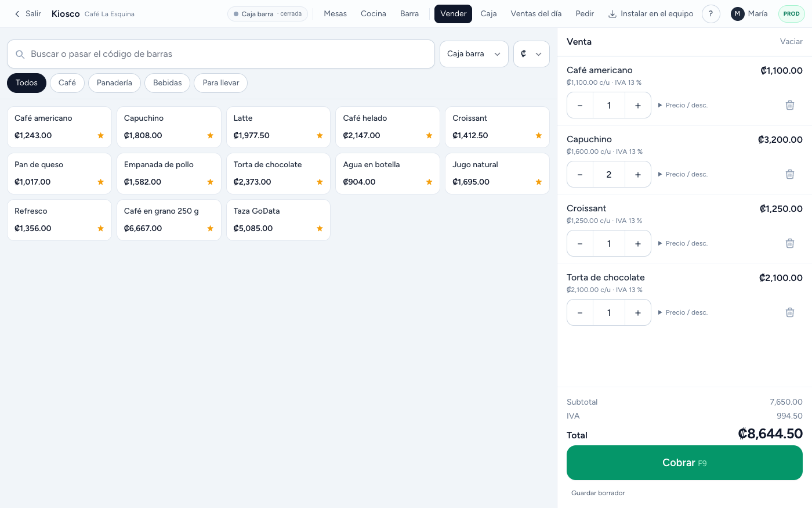Click Instalar en el equipo
Screen dimensions: 812x508
(x=651, y=14)
